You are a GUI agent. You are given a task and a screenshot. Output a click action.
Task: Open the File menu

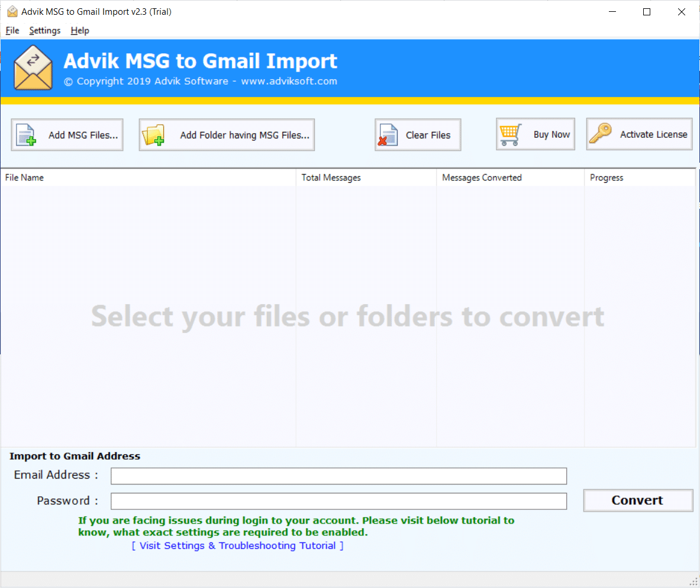(12, 30)
